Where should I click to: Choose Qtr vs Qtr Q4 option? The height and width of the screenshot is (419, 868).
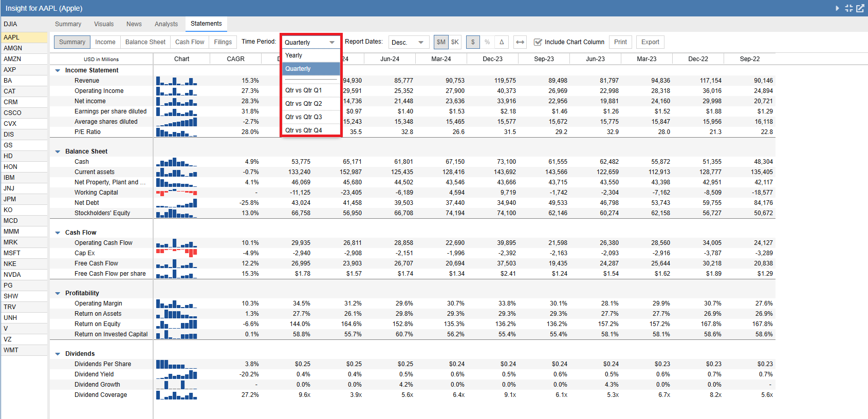[311, 130]
